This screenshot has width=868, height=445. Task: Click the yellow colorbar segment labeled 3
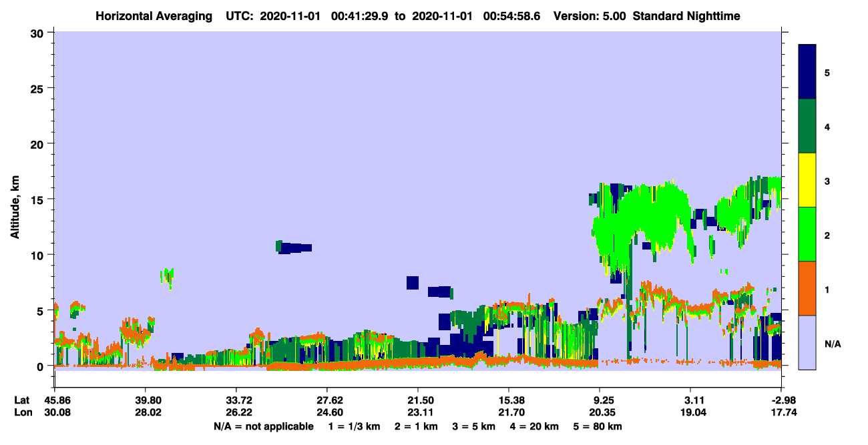807,180
